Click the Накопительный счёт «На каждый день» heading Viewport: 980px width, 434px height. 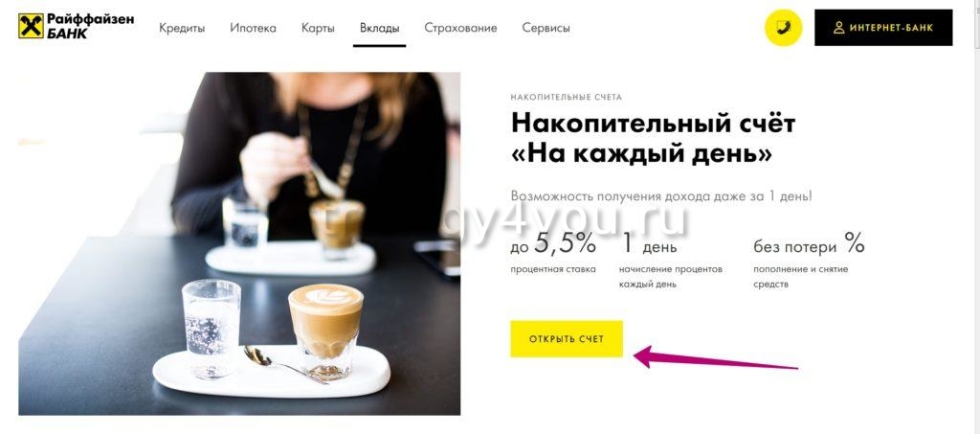[x=653, y=138]
